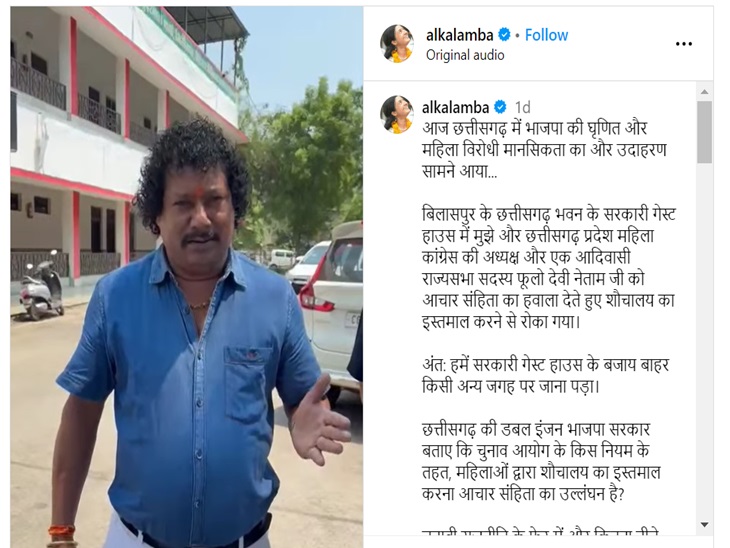Screen dimensions: 730x548
Task: Open the Original audio link
Action: coord(465,55)
